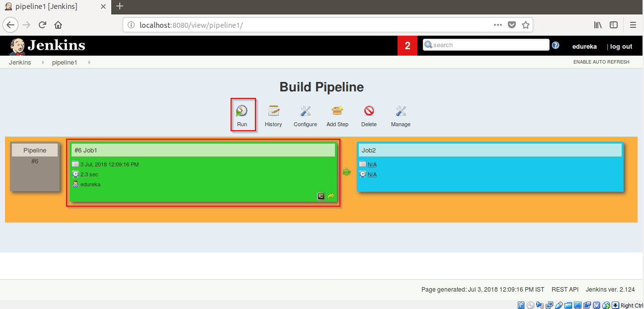Click the USB devices icon in status bar

[x=559, y=305]
